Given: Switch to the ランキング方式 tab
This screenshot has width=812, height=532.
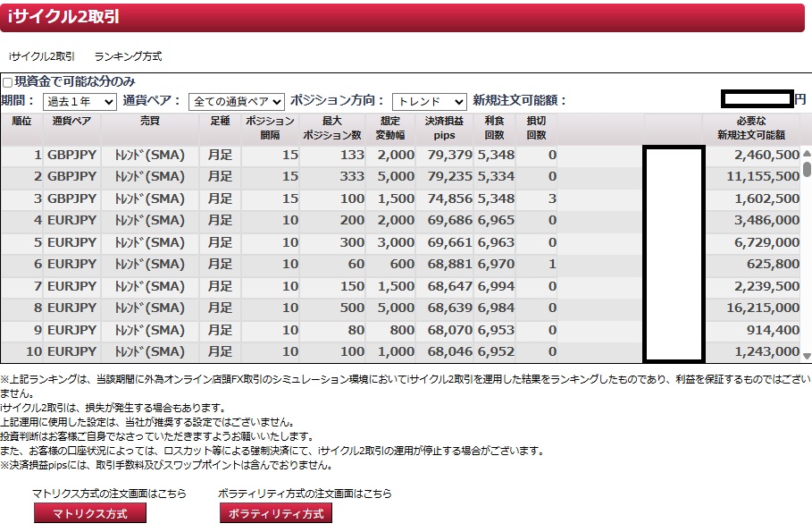Looking at the screenshot, I should [128, 56].
